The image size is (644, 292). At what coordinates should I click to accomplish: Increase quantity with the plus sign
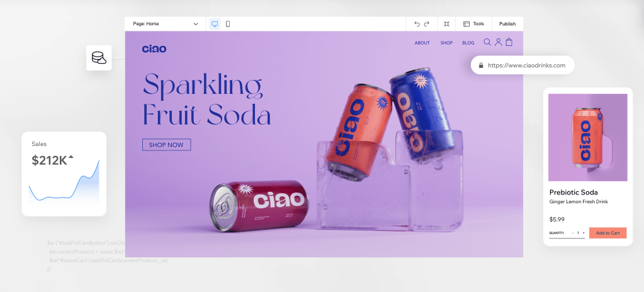[584, 233]
